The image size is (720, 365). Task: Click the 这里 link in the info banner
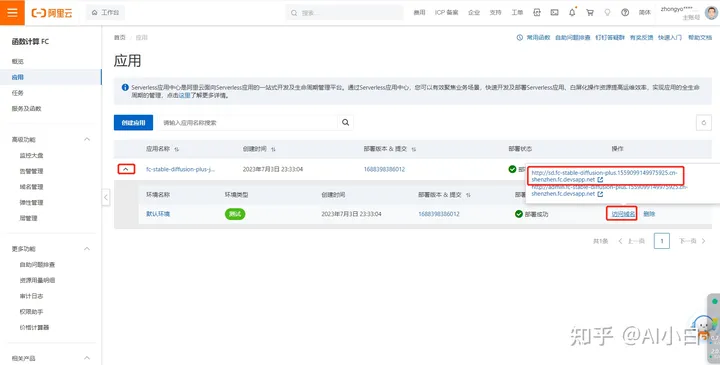185,96
